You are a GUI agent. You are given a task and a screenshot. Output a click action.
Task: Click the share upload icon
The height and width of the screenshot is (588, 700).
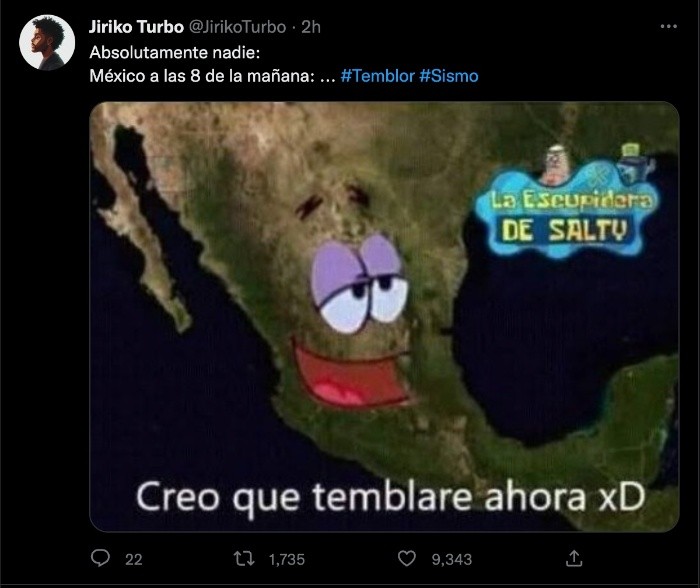pos(574,558)
